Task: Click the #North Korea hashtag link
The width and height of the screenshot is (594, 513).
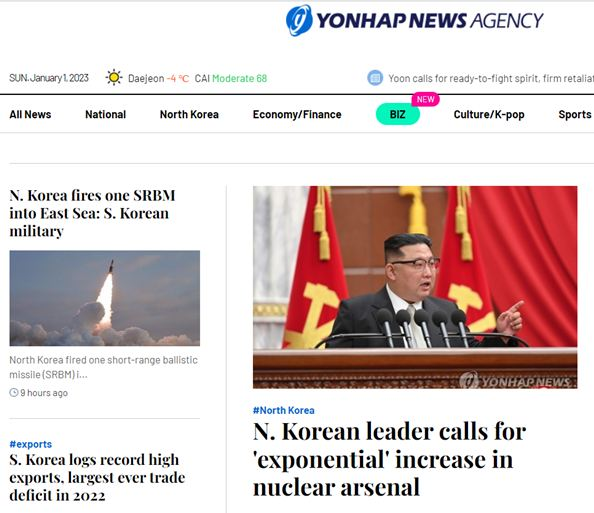Action: coord(283,410)
